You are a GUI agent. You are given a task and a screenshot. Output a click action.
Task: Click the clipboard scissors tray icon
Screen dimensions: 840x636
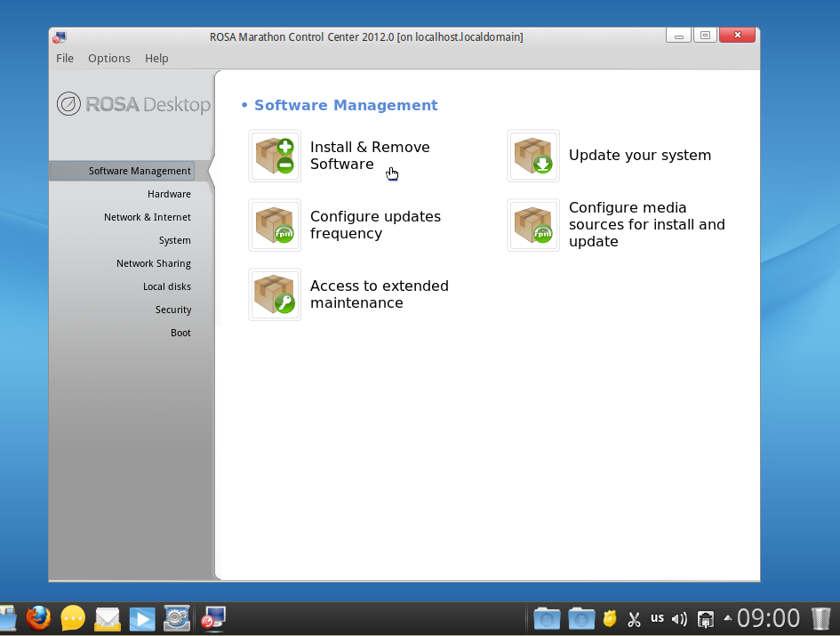634,618
